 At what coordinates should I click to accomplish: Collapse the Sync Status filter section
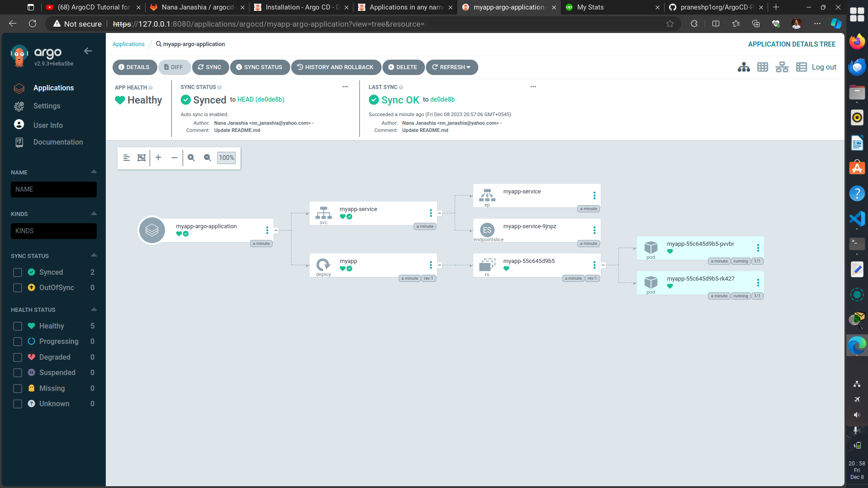point(94,256)
